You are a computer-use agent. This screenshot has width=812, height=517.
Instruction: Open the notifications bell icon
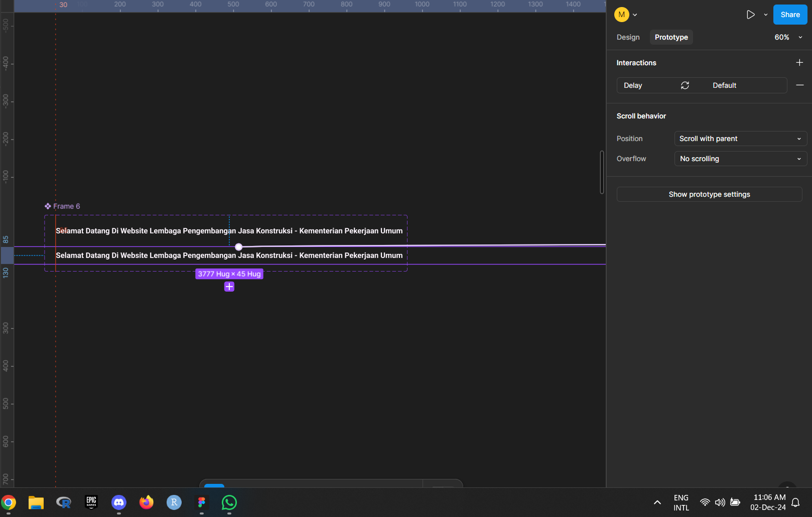point(795,502)
